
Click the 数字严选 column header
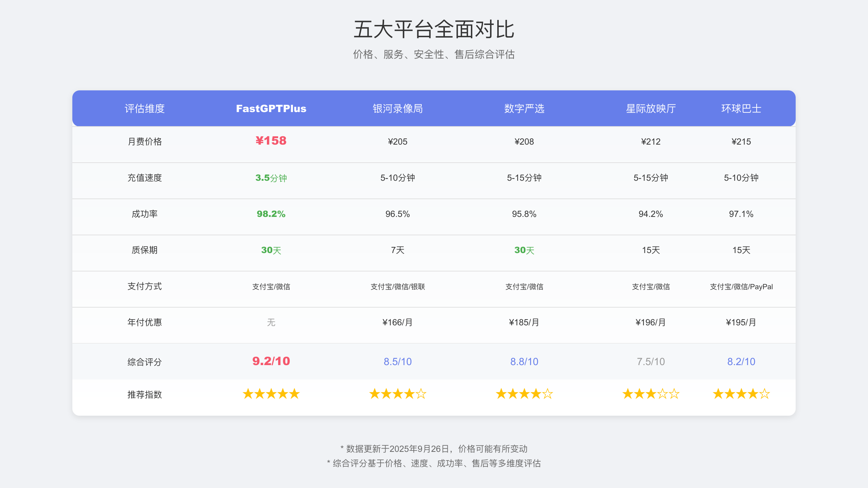pyautogui.click(x=524, y=108)
